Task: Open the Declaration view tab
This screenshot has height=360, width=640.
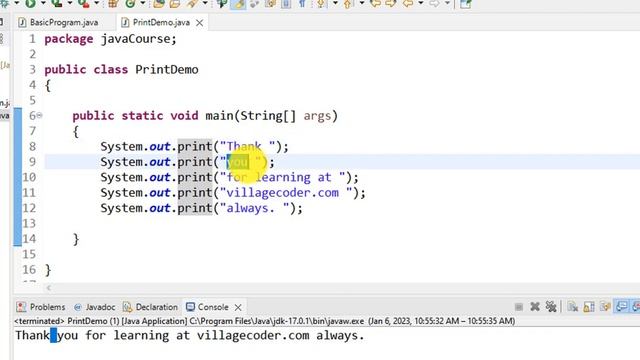Action: 150,307
